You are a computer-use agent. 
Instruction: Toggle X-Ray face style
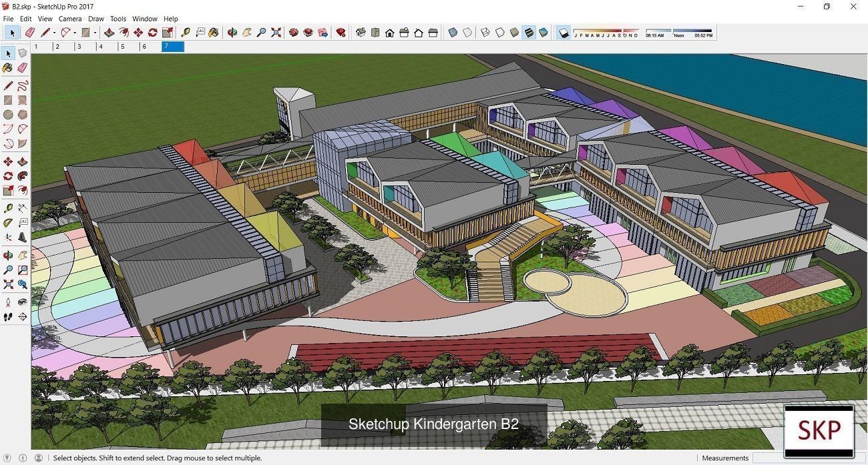(453, 32)
